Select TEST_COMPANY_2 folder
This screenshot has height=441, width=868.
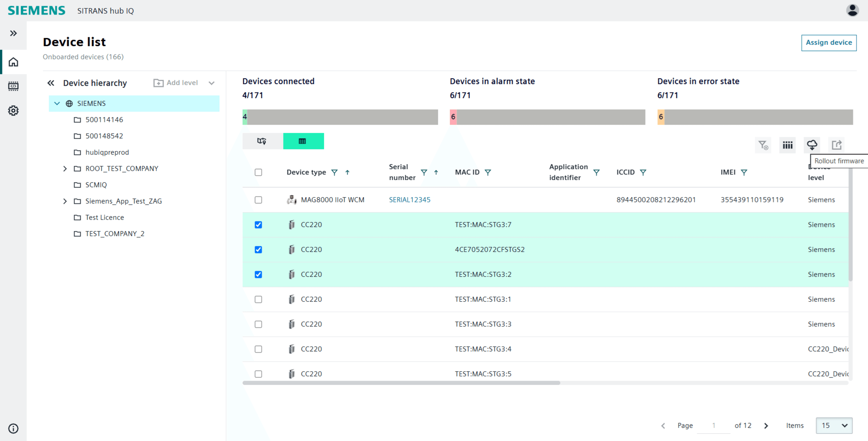tap(115, 234)
